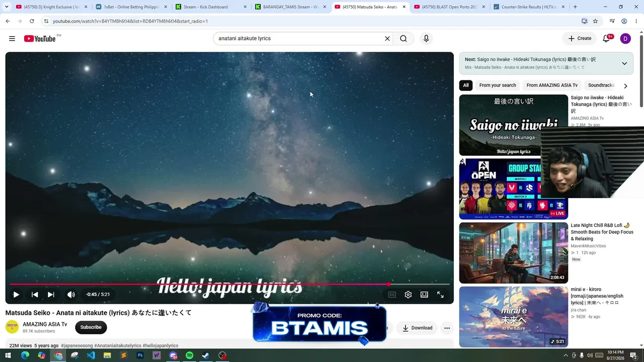Screen dimensions: 644x362
Task: Click the browser address bar URL
Action: click(130, 21)
